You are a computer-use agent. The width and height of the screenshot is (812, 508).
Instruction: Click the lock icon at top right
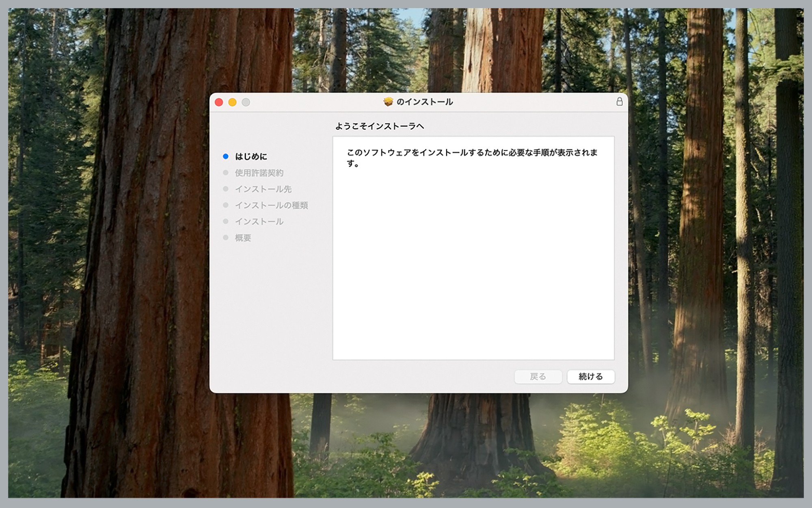619,102
